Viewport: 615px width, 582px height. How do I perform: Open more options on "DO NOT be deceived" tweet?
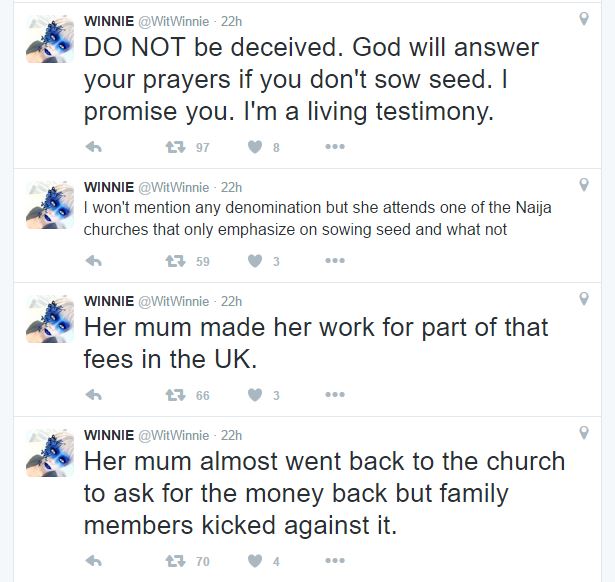[x=334, y=147]
